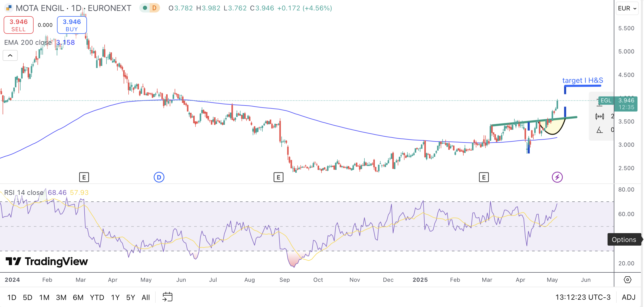644x307 pixels.
Task: Click the earnings E marker near March 2025
Action: click(x=484, y=177)
